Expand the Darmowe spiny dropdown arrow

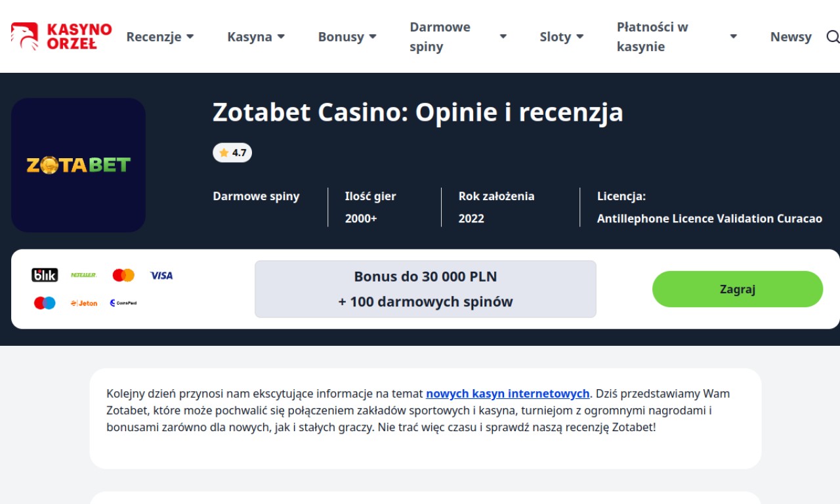tap(503, 37)
